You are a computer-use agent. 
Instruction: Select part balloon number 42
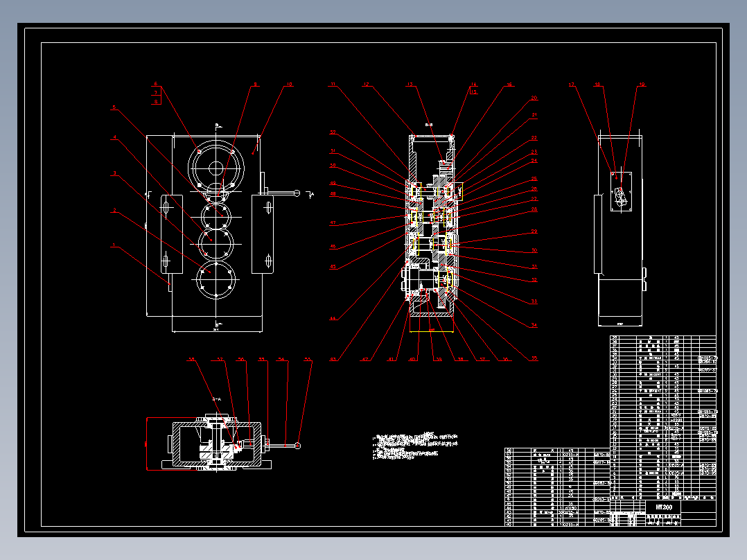point(365,359)
